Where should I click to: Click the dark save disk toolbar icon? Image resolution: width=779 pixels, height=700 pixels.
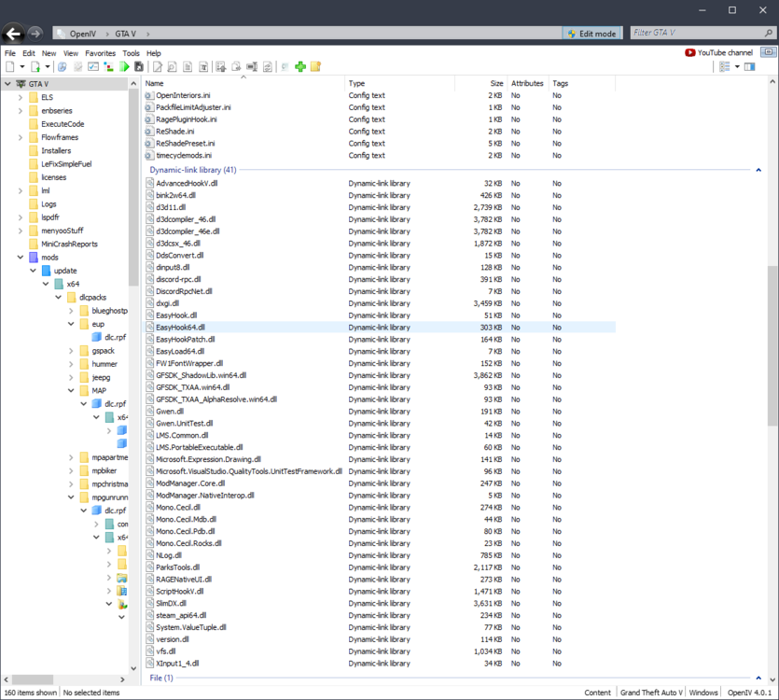click(x=139, y=66)
